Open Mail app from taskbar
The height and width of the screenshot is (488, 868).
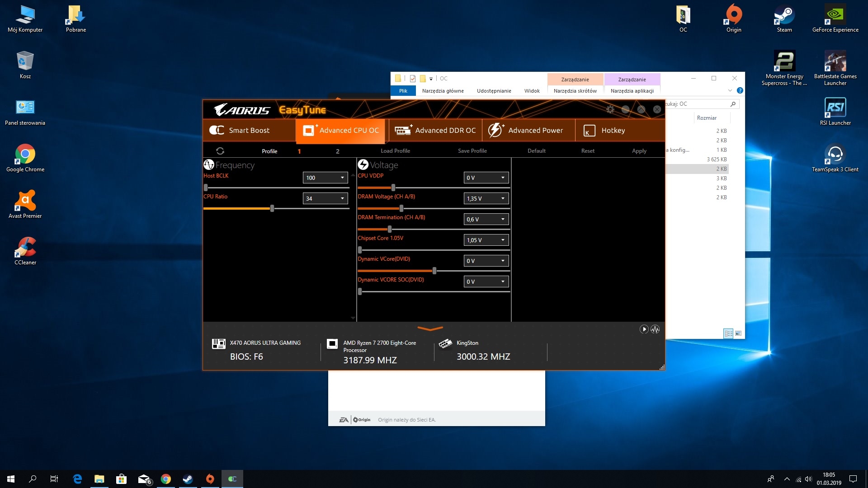144,479
